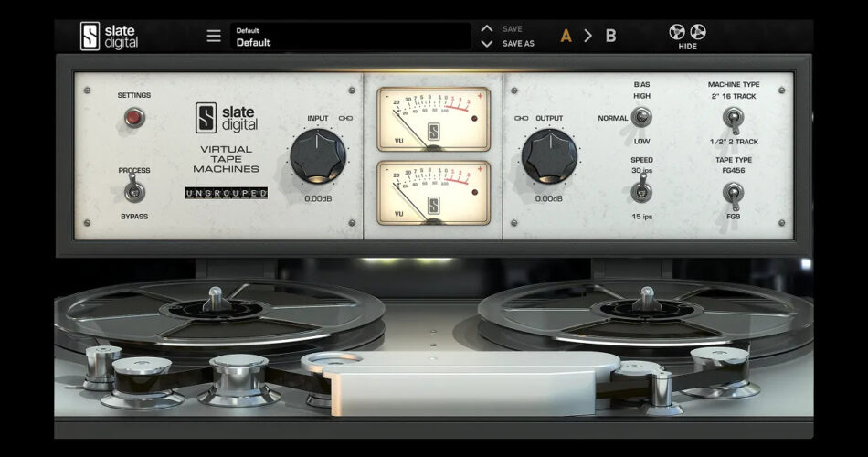Click the reel icon to hide the tape reels
The height and width of the screenshot is (457, 868).
pos(687,33)
